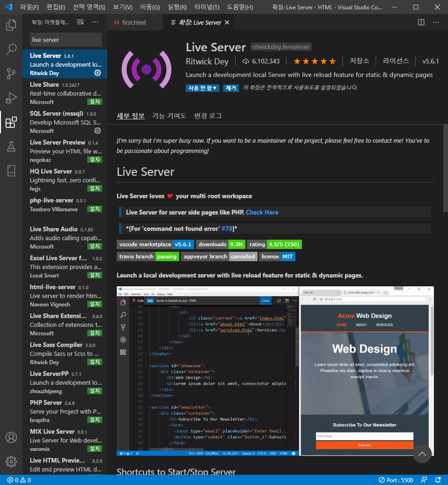Click the scroll-to-top arrow button
The height and width of the screenshot is (485, 448).
[422, 454]
